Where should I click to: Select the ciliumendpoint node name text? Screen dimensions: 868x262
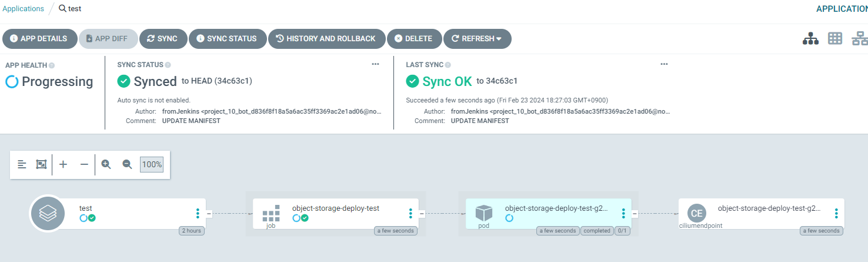[770, 208]
